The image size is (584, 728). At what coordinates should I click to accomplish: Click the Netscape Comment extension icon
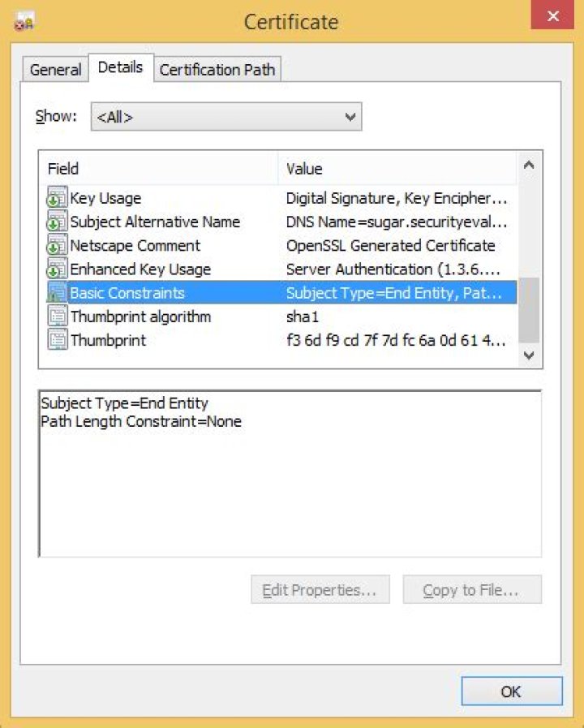(x=57, y=245)
